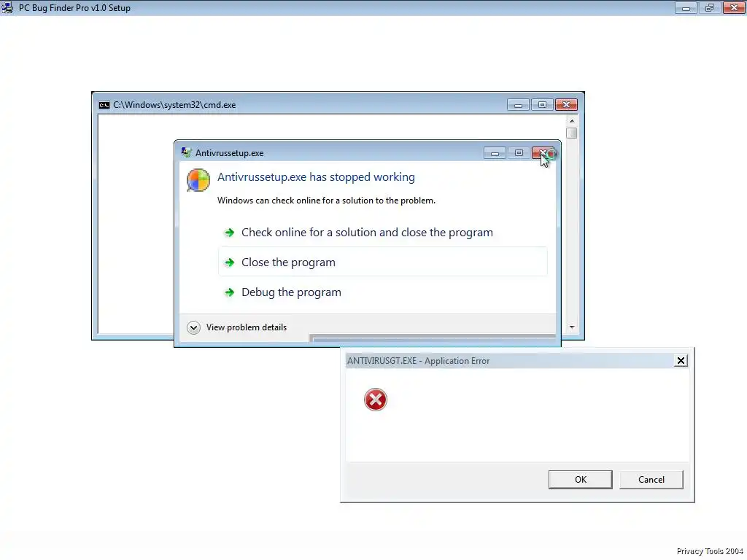Minimize the cmd.exe window
This screenshot has width=747, height=560.
(518, 105)
